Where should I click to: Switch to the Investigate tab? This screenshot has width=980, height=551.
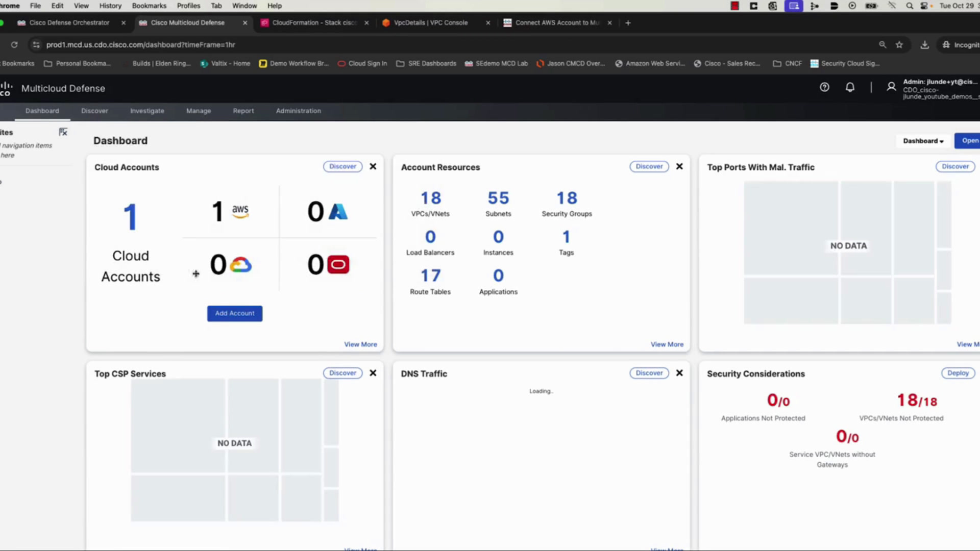(147, 111)
